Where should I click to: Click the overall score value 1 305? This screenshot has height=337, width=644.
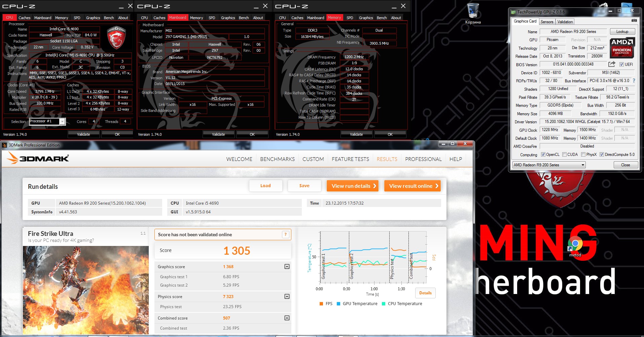pos(237,251)
